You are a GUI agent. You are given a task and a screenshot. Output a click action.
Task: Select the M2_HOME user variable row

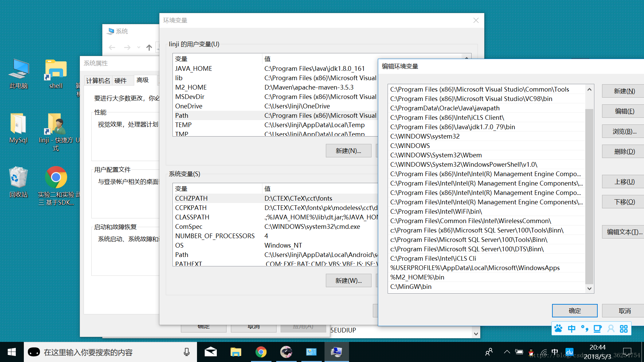tap(275, 87)
